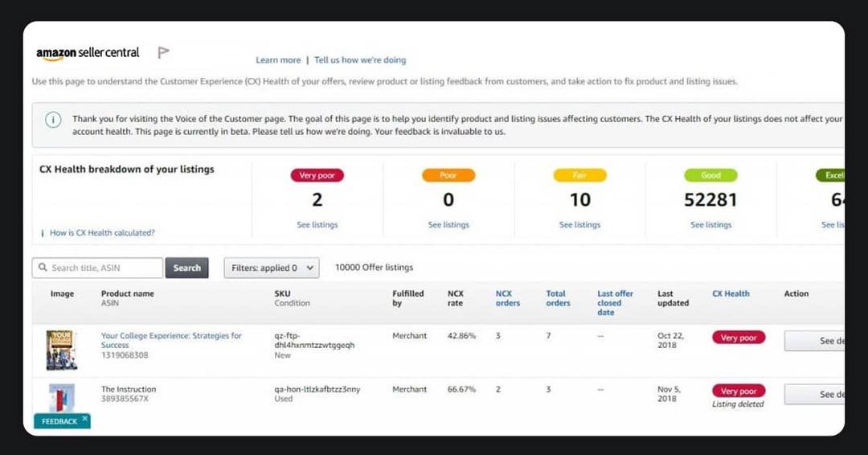This screenshot has height=455, width=868.
Task: Click Very poor badge in The Instruction row
Action: click(x=739, y=391)
